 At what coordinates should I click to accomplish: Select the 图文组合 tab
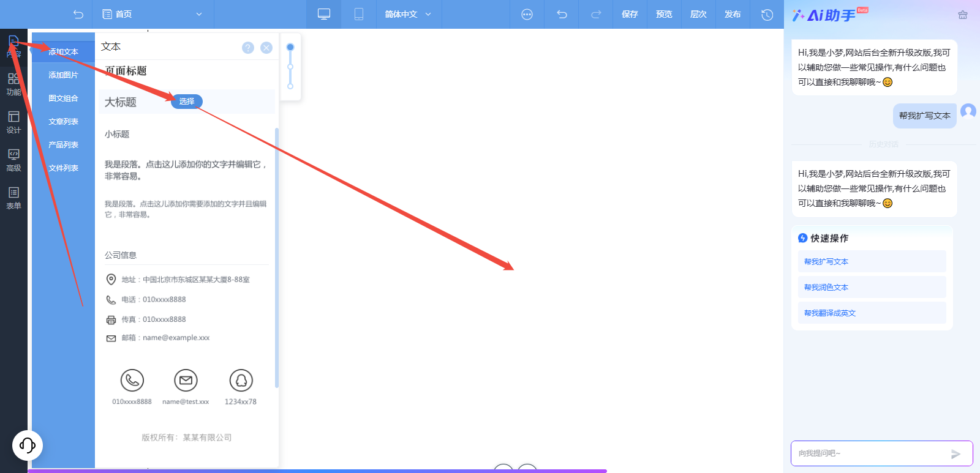pyautogui.click(x=63, y=99)
